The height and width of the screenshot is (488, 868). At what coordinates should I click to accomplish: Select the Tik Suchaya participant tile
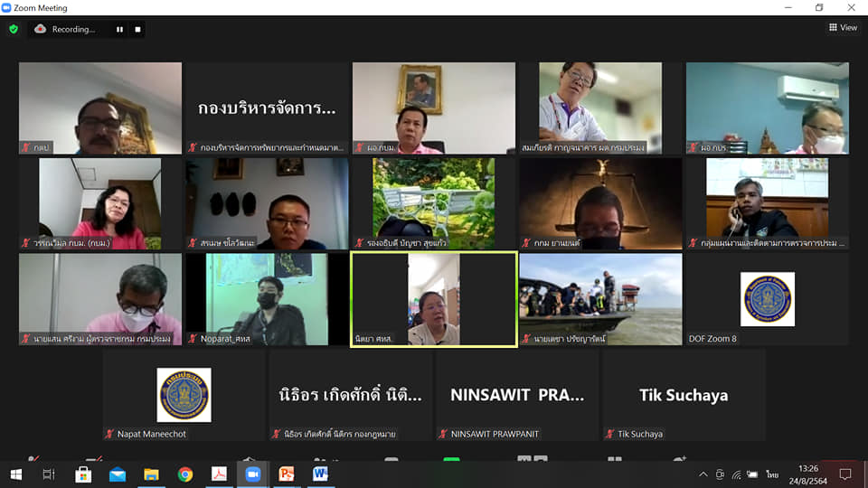pos(684,395)
